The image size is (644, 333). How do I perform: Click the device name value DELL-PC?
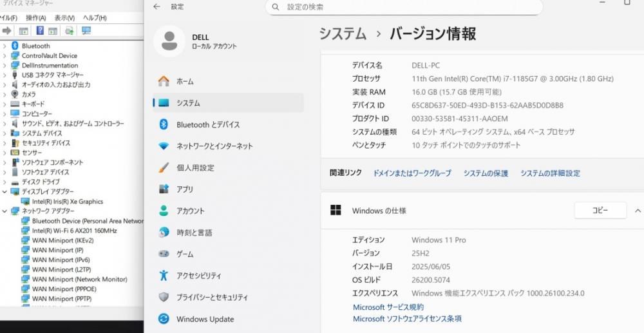426,65
